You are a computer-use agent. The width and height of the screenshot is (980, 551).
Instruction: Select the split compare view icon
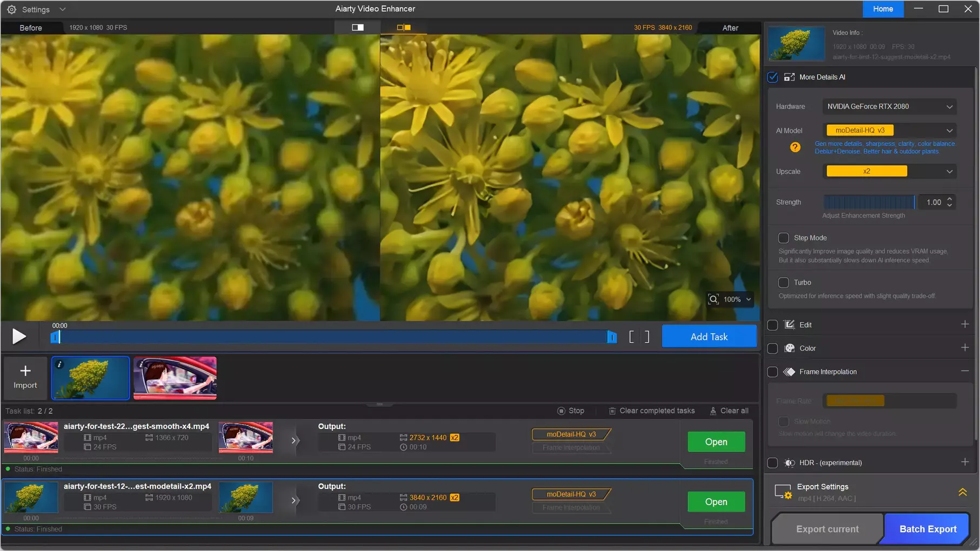(x=404, y=28)
